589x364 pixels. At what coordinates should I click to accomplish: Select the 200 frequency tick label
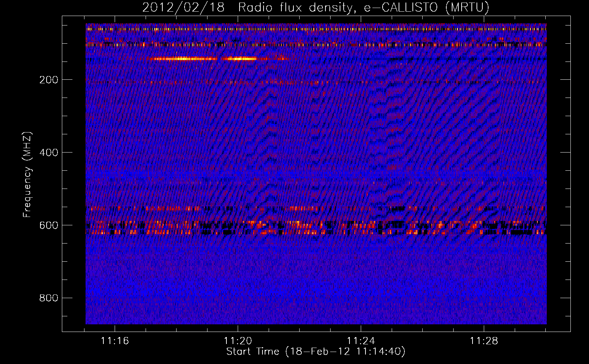coord(49,80)
